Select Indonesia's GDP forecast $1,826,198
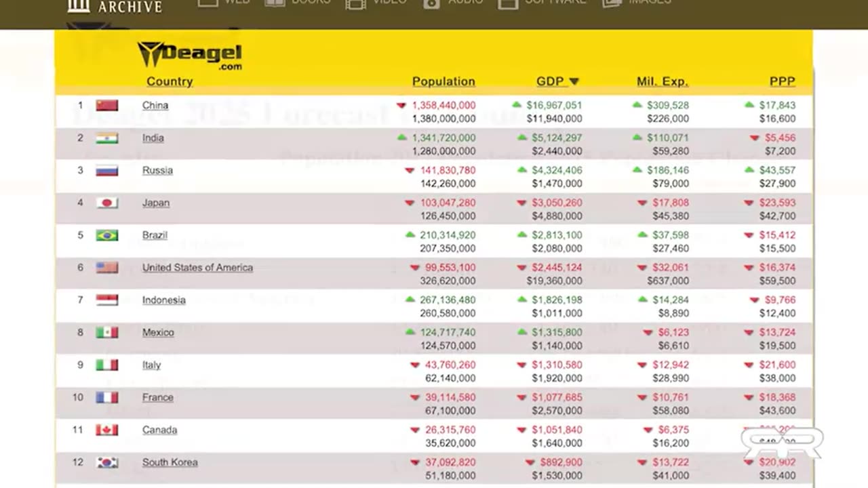Screen dimensions: 868x488 click(557, 300)
